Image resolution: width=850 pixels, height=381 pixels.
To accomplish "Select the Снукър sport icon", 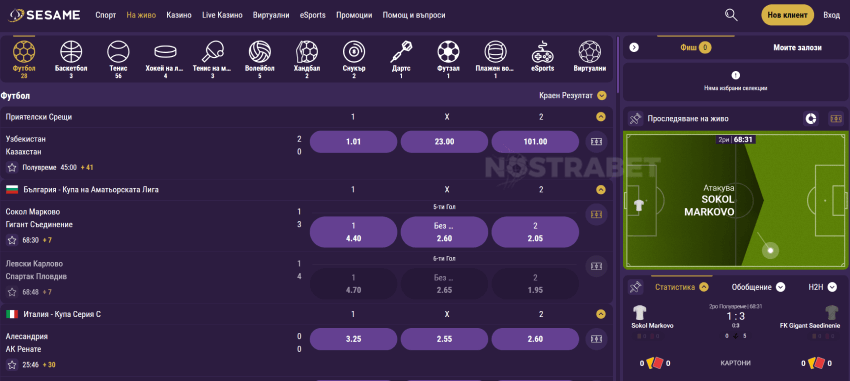I will pyautogui.click(x=353, y=52).
